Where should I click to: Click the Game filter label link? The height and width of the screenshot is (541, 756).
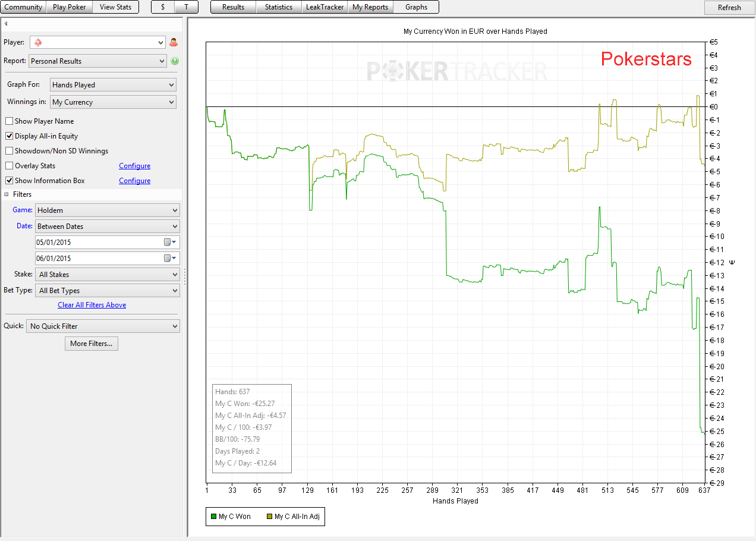pyautogui.click(x=23, y=210)
